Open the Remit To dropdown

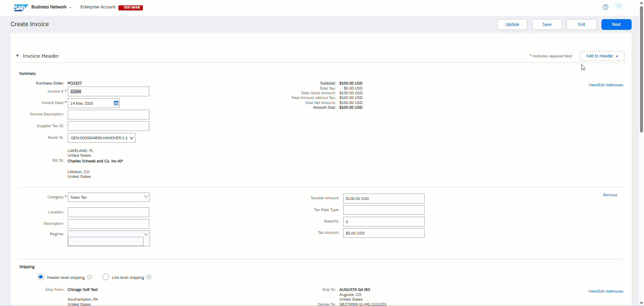click(102, 138)
